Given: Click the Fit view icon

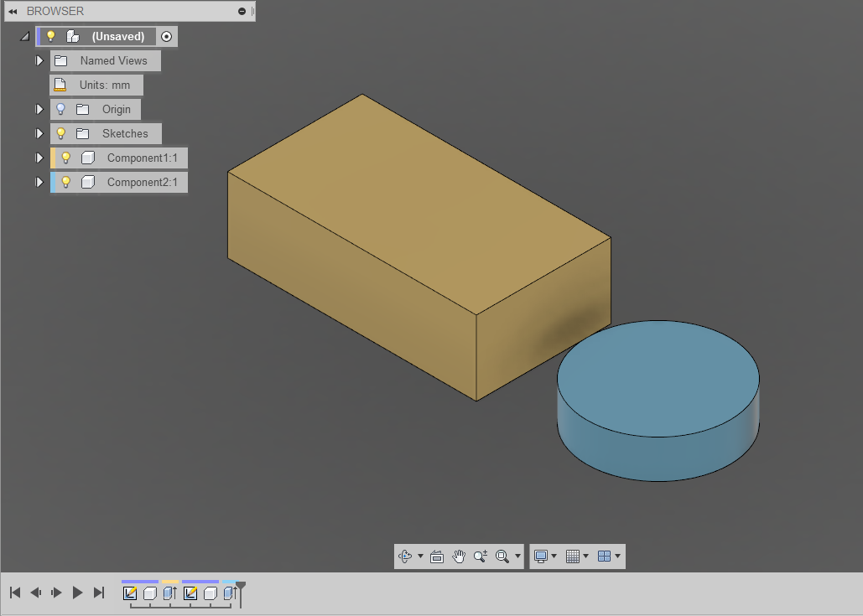Looking at the screenshot, I should click(437, 556).
